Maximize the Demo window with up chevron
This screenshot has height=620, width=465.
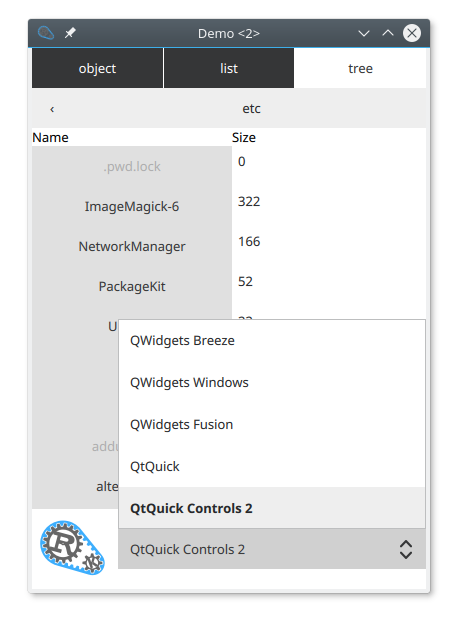coord(388,33)
